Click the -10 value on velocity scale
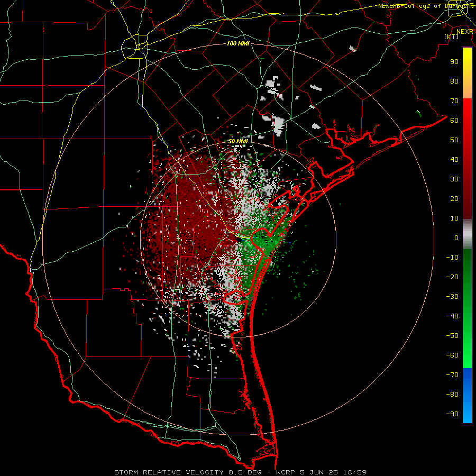The image size is (476, 476). click(452, 258)
